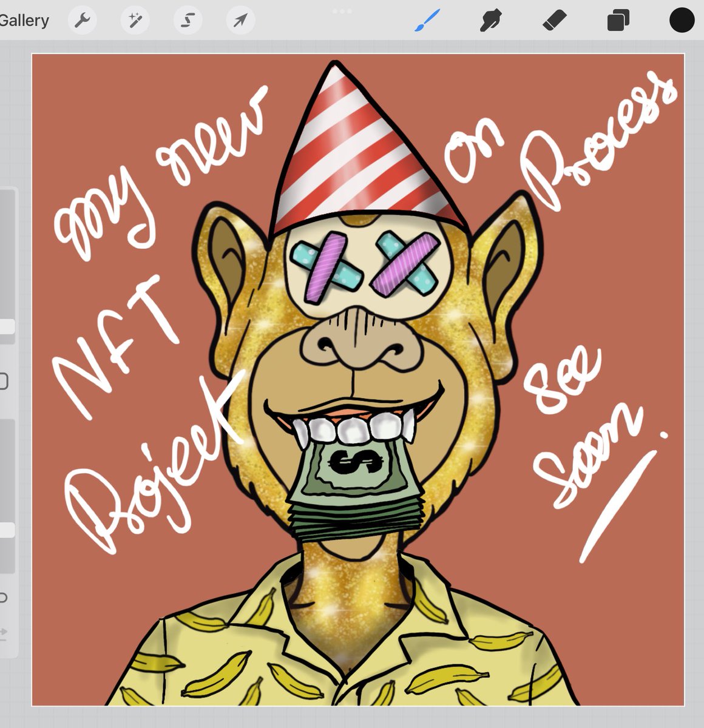Click the brush size slider handle

point(6,326)
